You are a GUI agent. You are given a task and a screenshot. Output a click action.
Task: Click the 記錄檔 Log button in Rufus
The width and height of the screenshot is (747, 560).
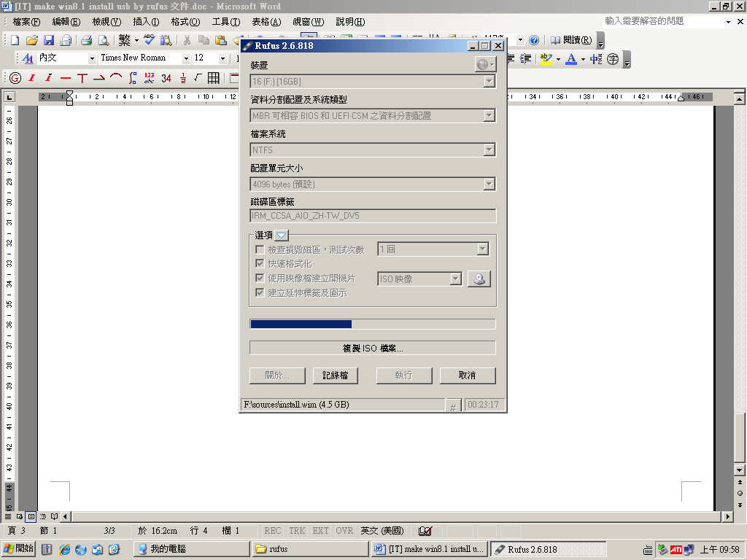[335, 376]
